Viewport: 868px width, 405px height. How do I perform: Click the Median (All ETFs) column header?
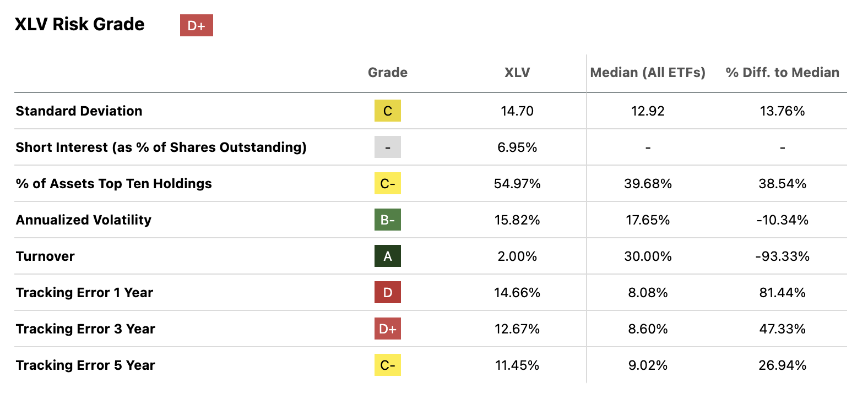pyautogui.click(x=648, y=73)
